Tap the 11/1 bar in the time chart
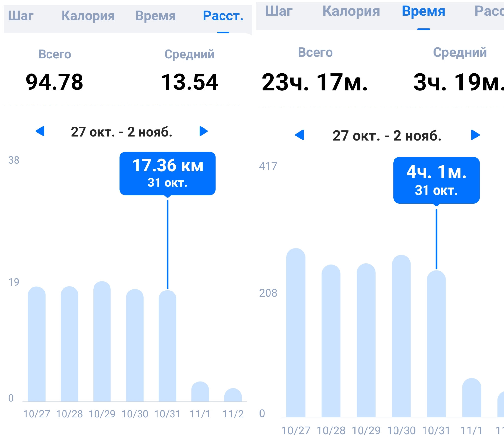 pyautogui.click(x=472, y=398)
